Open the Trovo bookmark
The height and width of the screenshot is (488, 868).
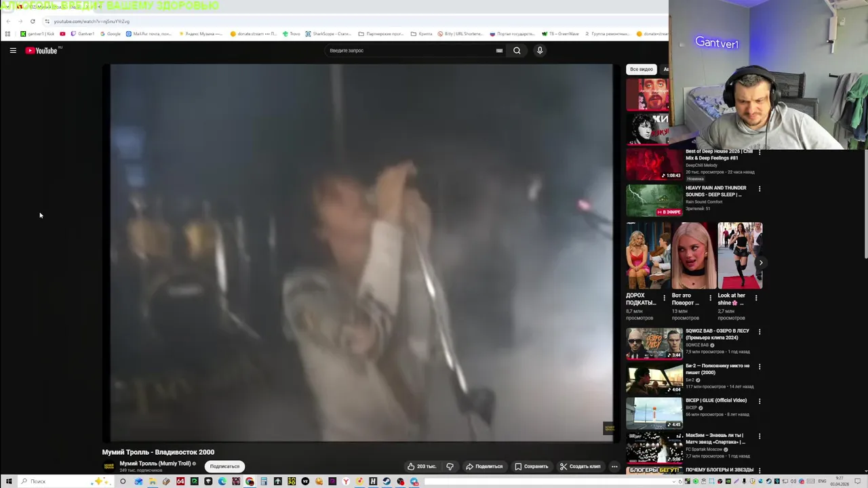[291, 34]
